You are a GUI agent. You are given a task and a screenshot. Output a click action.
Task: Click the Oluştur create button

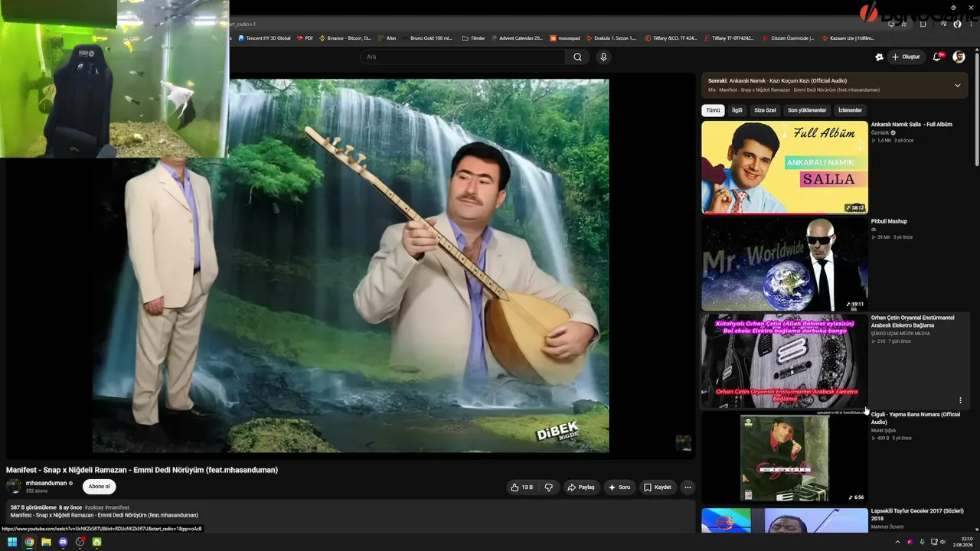pyautogui.click(x=906, y=57)
